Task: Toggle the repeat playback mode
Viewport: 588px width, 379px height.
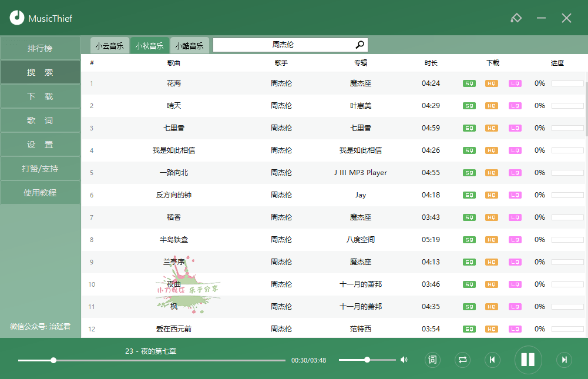Action: coord(462,360)
